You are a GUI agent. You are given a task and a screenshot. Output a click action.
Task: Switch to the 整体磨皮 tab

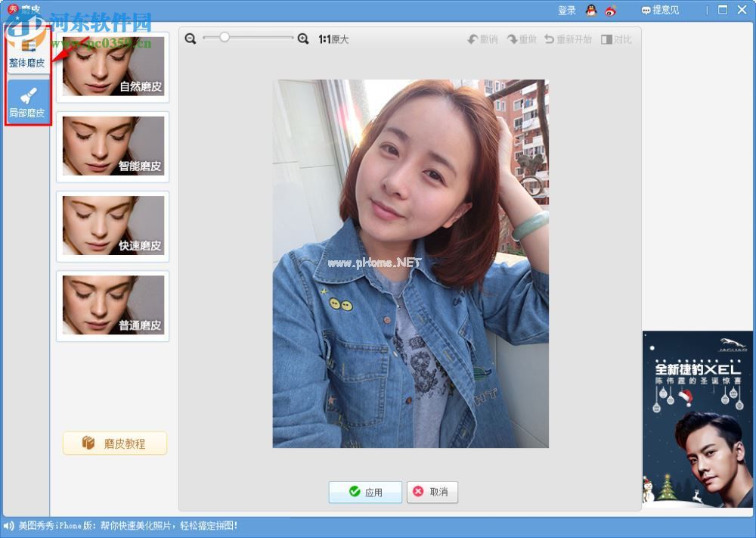click(x=27, y=54)
